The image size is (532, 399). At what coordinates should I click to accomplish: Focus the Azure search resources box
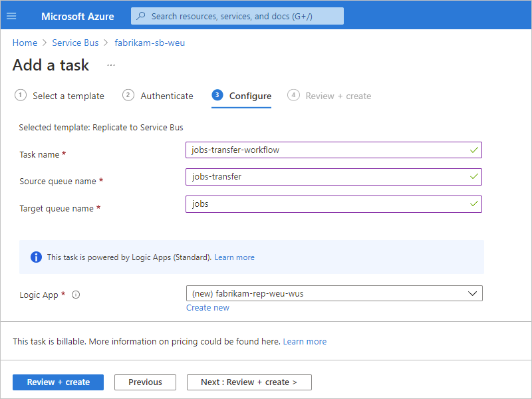(237, 16)
